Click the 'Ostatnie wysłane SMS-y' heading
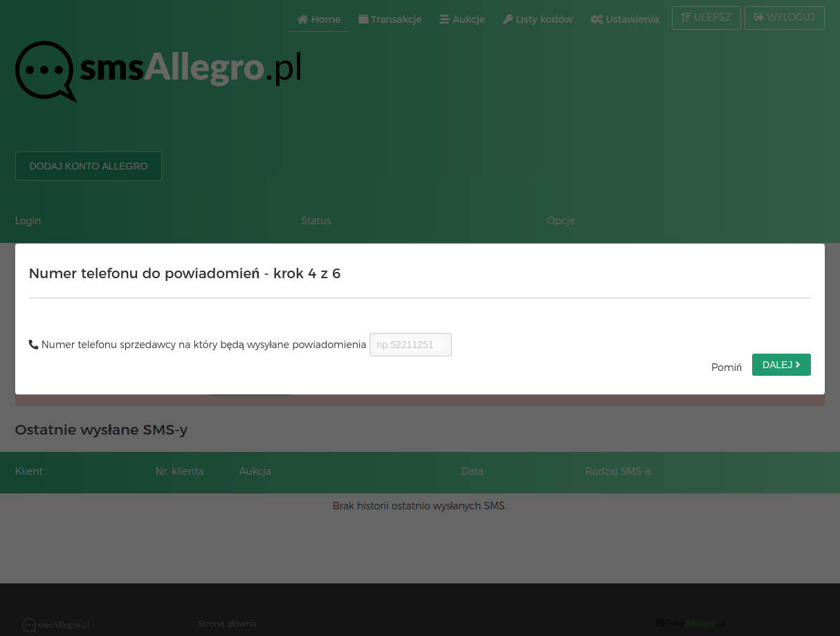This screenshot has width=840, height=636. [101, 430]
